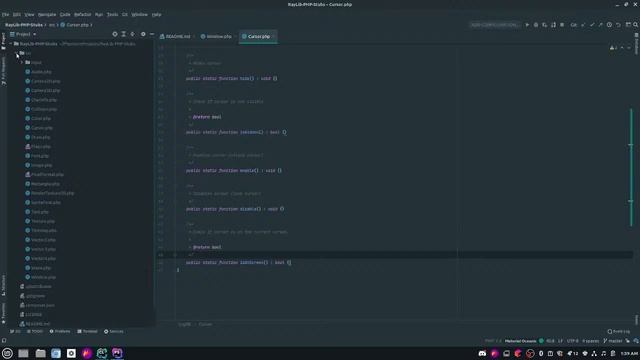Expand folded body of isHidden() function

pyautogui.click(x=284, y=132)
